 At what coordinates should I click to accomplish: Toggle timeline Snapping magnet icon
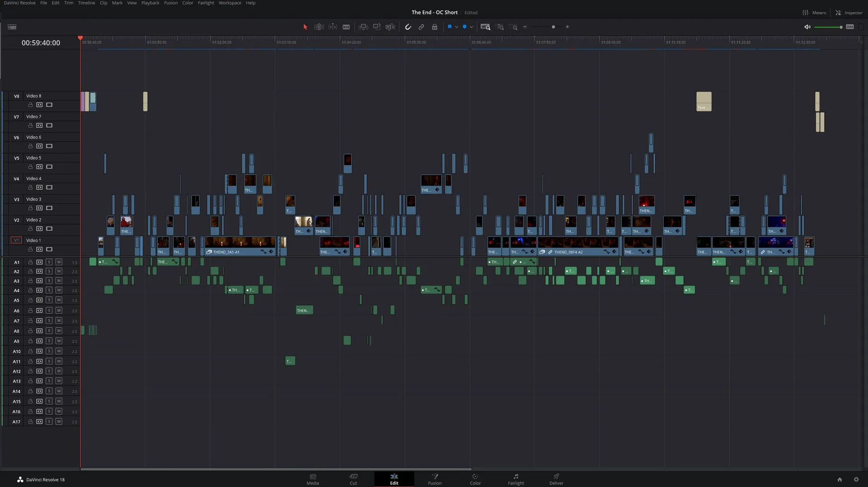pos(408,27)
